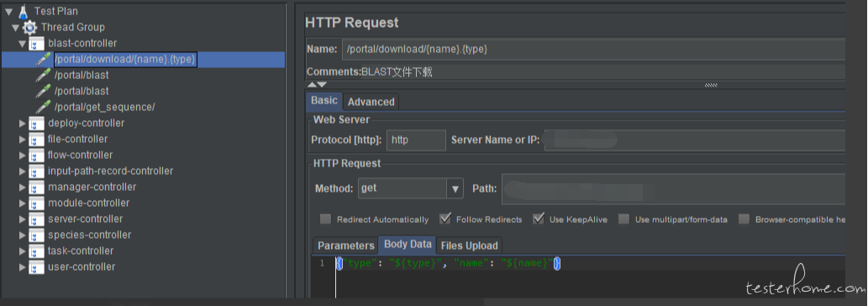The width and height of the screenshot is (868, 306).
Task: Expand the input-path-record-controller node
Action: pos(22,171)
